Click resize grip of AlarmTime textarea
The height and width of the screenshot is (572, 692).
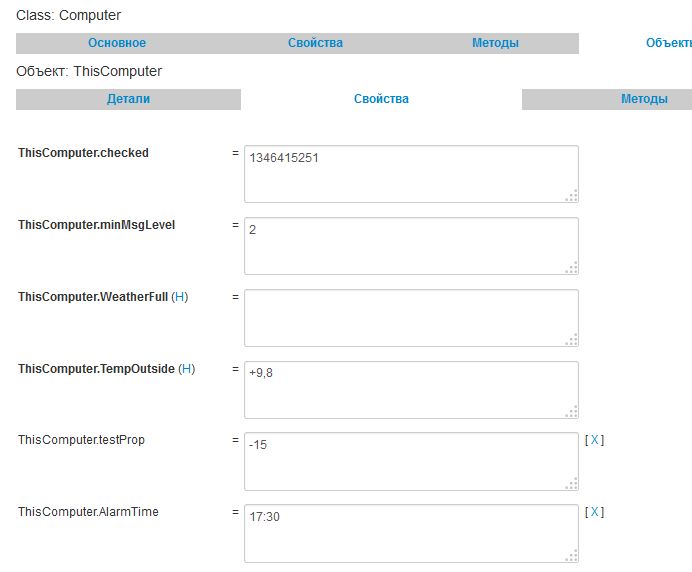[572, 556]
